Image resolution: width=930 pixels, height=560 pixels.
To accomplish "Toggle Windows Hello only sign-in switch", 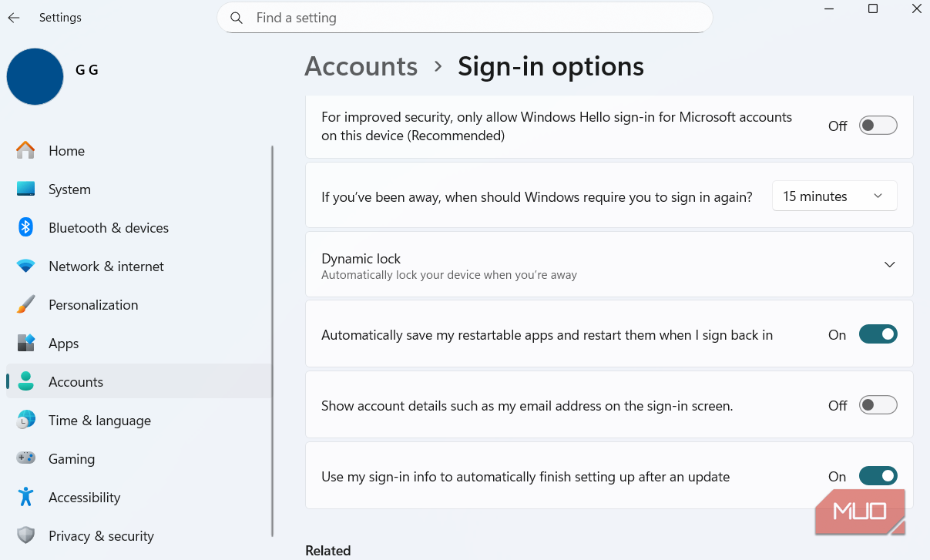I will point(878,126).
